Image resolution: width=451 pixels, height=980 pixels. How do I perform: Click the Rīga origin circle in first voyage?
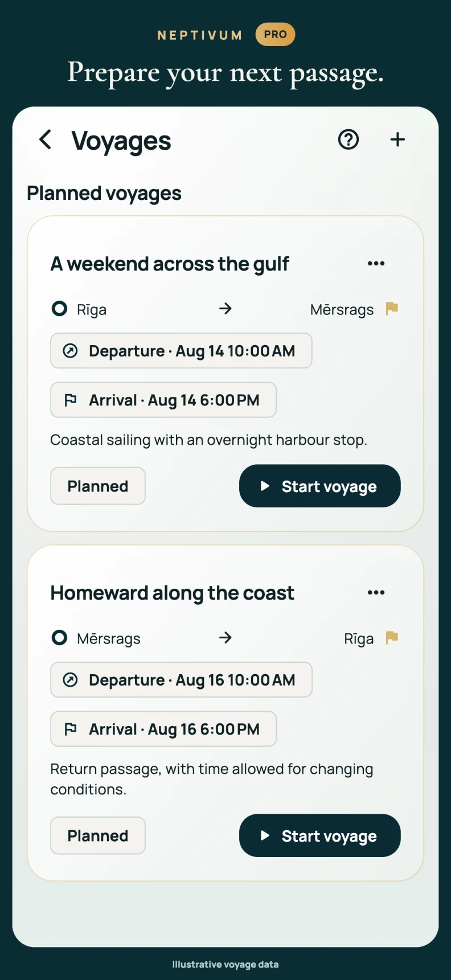point(59,309)
